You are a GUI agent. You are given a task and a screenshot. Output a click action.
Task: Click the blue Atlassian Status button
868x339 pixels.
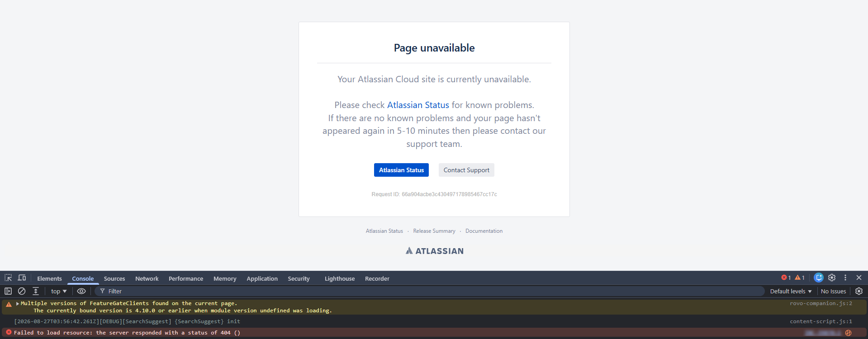401,170
